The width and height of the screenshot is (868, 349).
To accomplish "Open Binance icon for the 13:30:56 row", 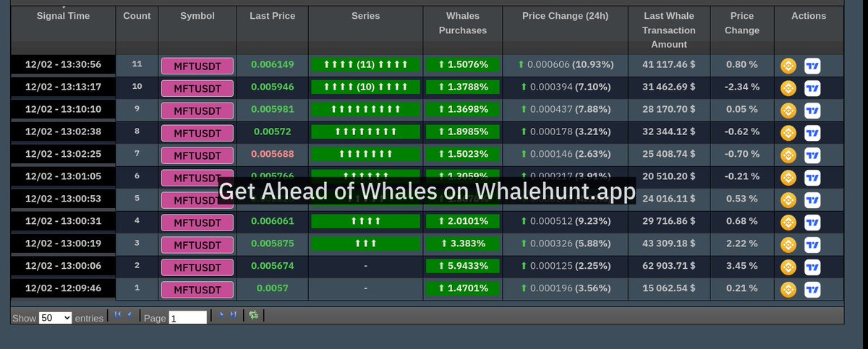I will coord(788,66).
